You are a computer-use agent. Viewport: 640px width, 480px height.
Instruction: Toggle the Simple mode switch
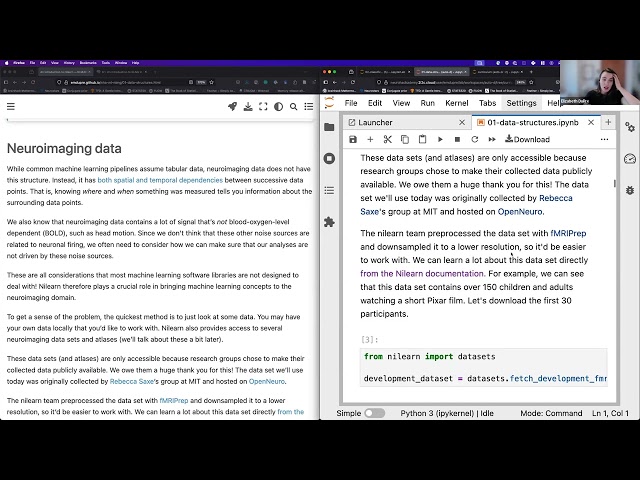point(375,413)
